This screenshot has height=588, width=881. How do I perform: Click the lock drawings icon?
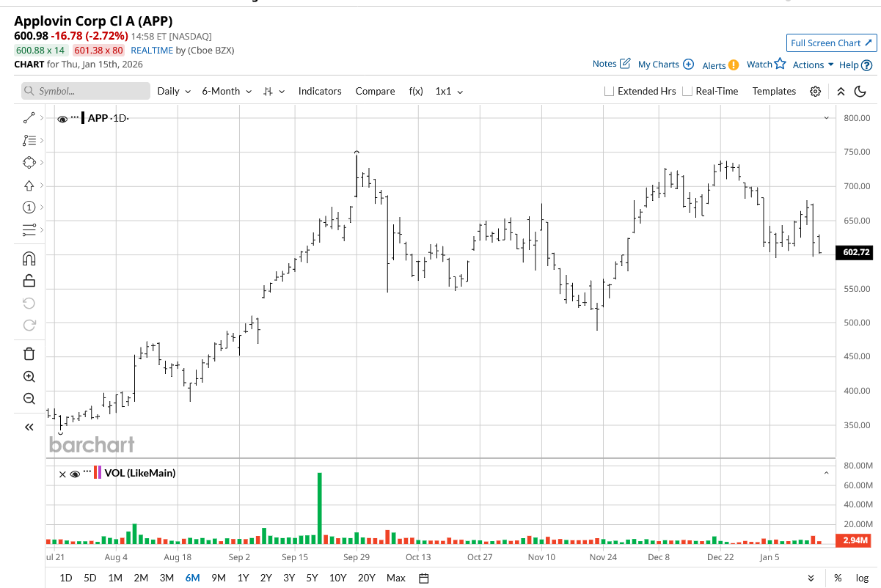pos(29,280)
